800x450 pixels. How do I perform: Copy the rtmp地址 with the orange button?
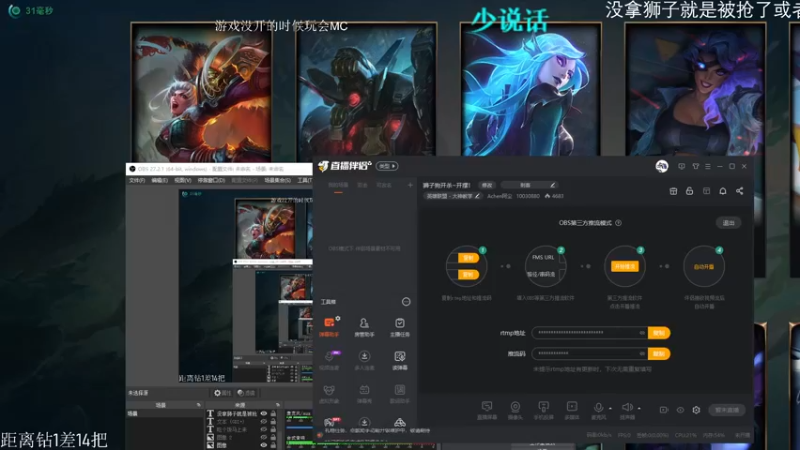(x=659, y=333)
